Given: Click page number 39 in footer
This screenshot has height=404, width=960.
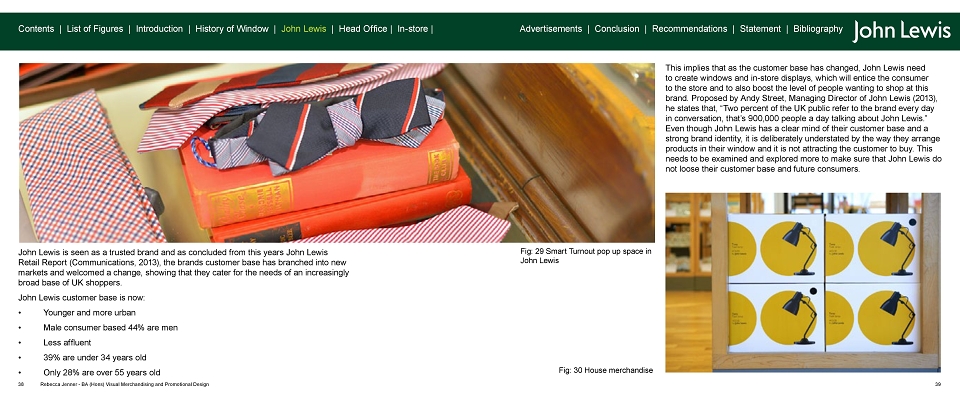Looking at the screenshot, I should tap(937, 384).
